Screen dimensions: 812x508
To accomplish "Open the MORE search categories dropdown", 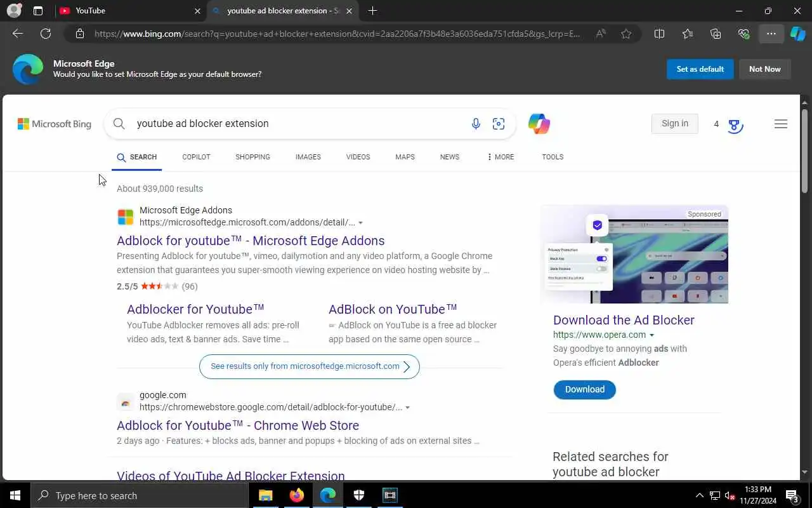I will click(501, 157).
